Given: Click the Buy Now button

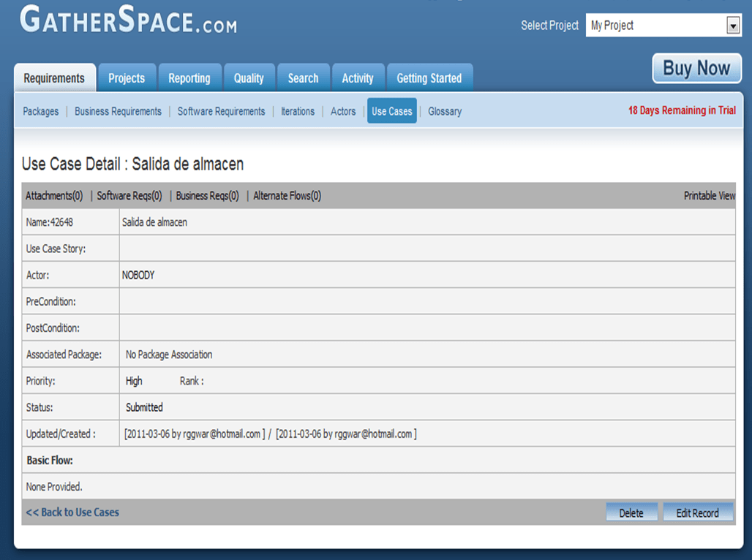Looking at the screenshot, I should (696, 69).
